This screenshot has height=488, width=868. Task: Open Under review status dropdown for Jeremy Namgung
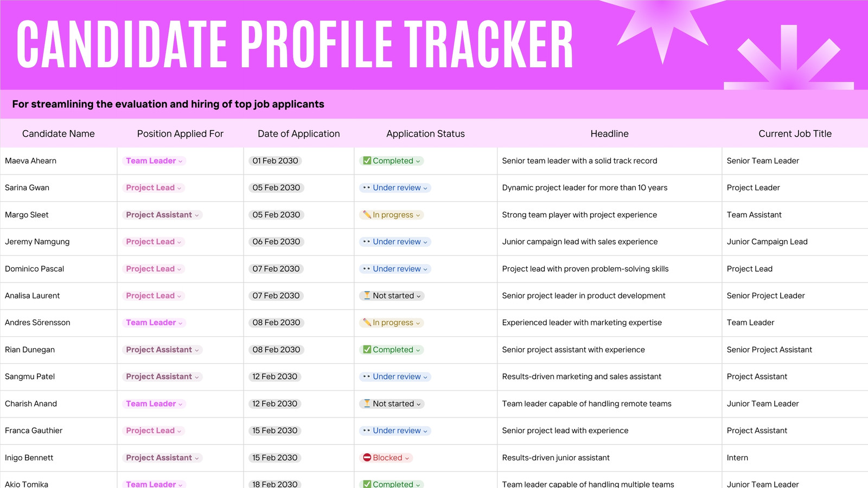pos(425,242)
